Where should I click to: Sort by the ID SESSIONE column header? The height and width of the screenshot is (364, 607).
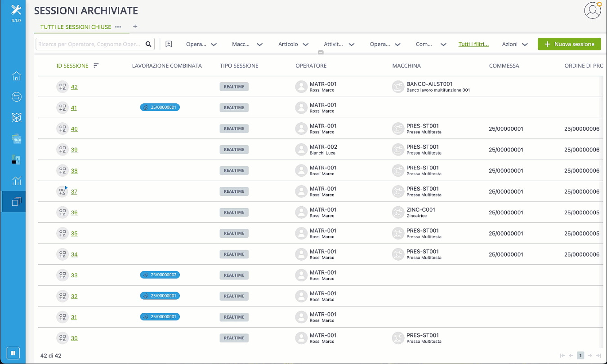[72, 66]
